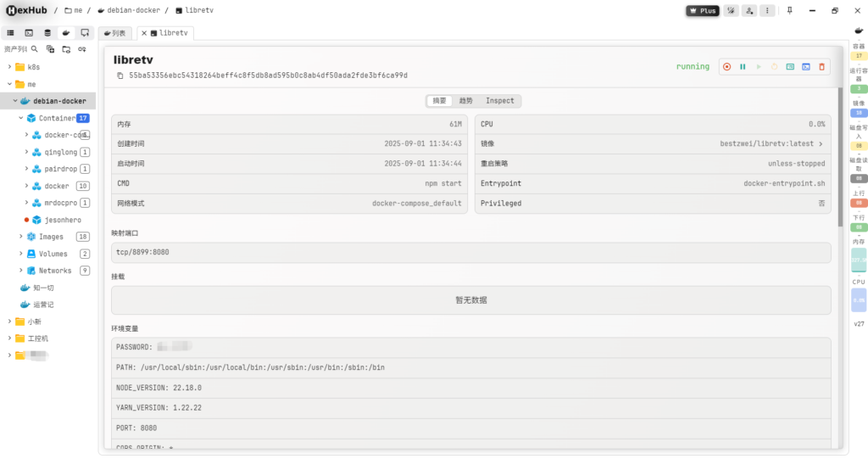Pin the window using the pin icon
The width and height of the screenshot is (868, 459).
click(790, 11)
